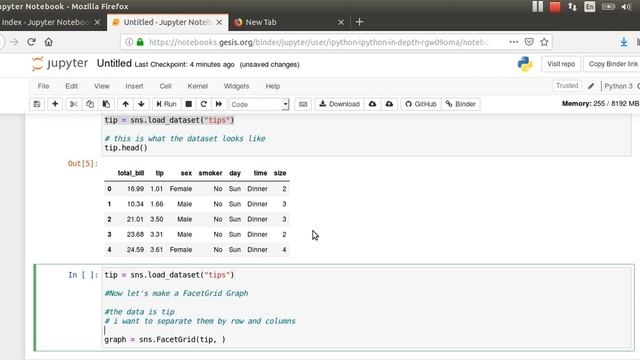Run the current cell
The image size is (640, 360).
[x=167, y=104]
